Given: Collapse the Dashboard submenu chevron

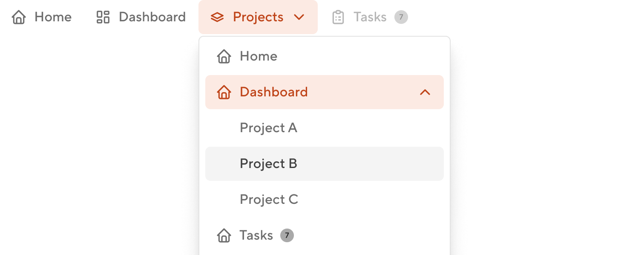Looking at the screenshot, I should point(425,92).
